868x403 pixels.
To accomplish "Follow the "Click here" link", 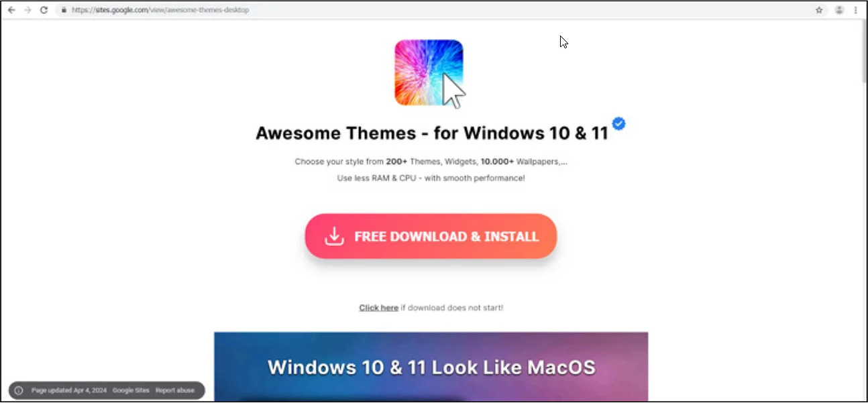I will 378,308.
